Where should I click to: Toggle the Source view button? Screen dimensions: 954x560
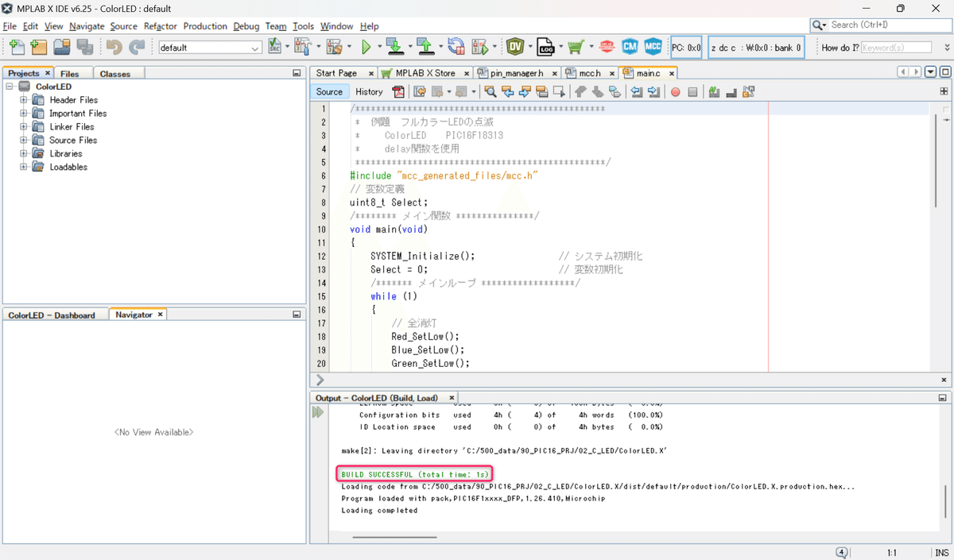[329, 92]
